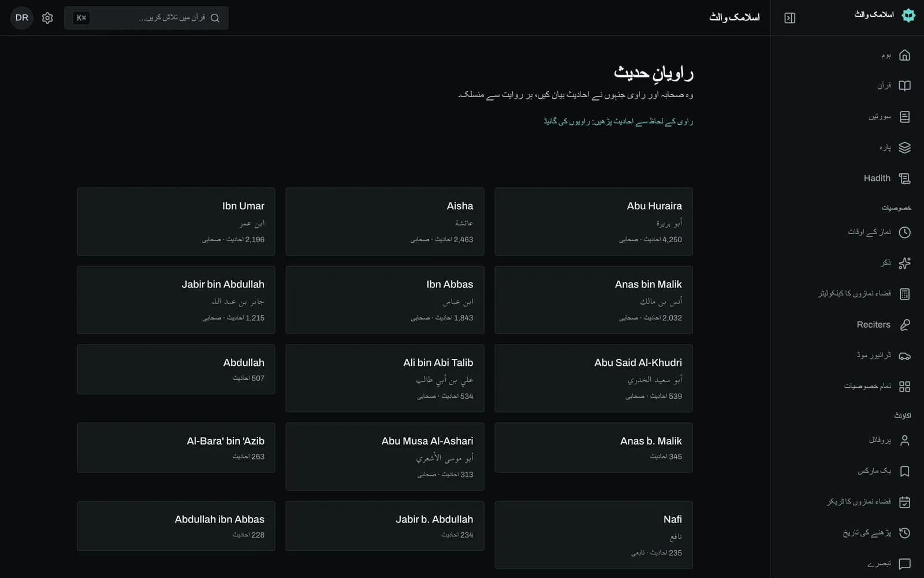Open the Para layers icon

904,147
